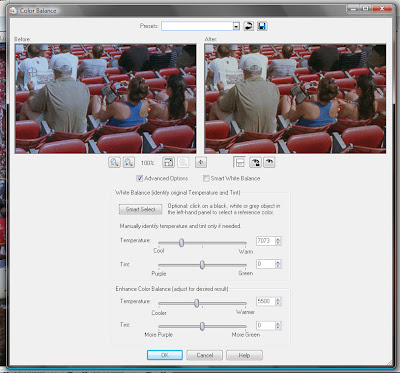Click the navigate pan arrows icon
The width and height of the screenshot is (400, 373).
[x=201, y=162]
